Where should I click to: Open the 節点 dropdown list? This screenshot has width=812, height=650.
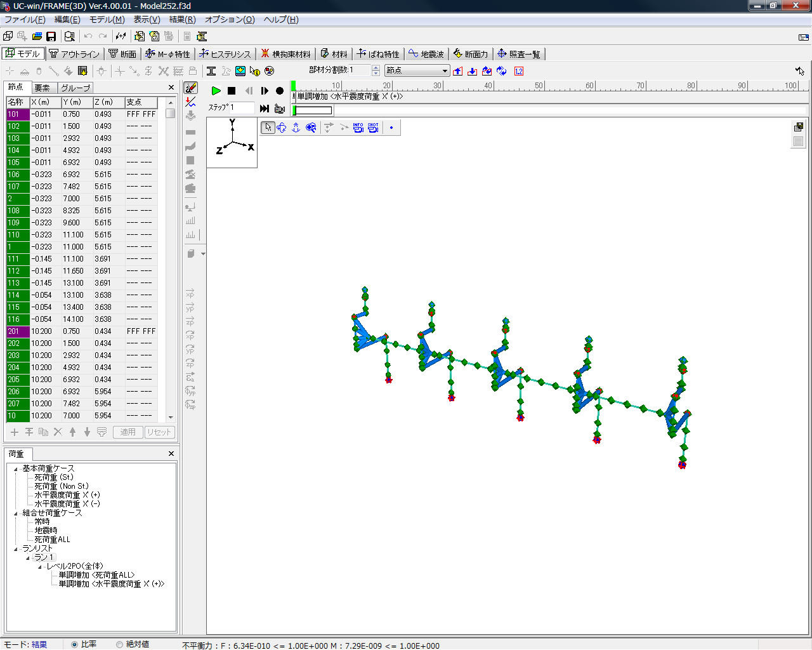point(445,70)
